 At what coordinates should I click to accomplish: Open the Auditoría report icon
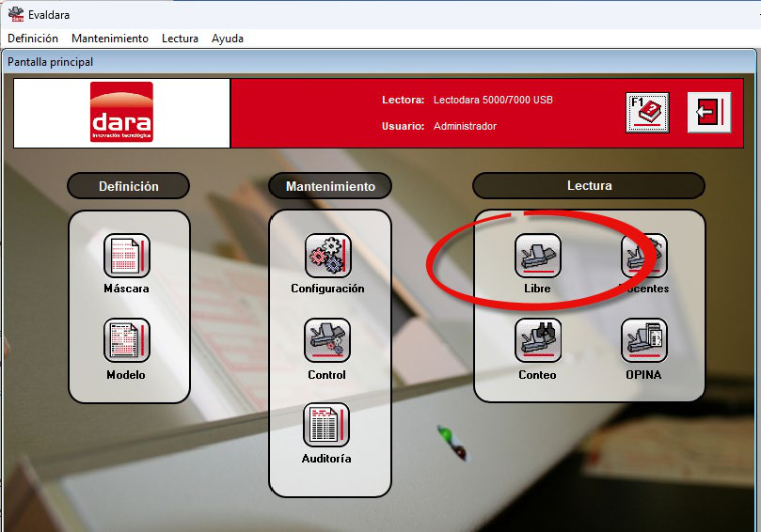click(326, 425)
